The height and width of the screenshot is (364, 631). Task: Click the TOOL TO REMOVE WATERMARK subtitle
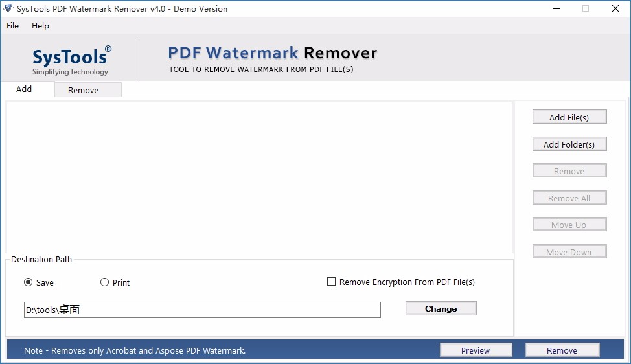[x=261, y=69]
